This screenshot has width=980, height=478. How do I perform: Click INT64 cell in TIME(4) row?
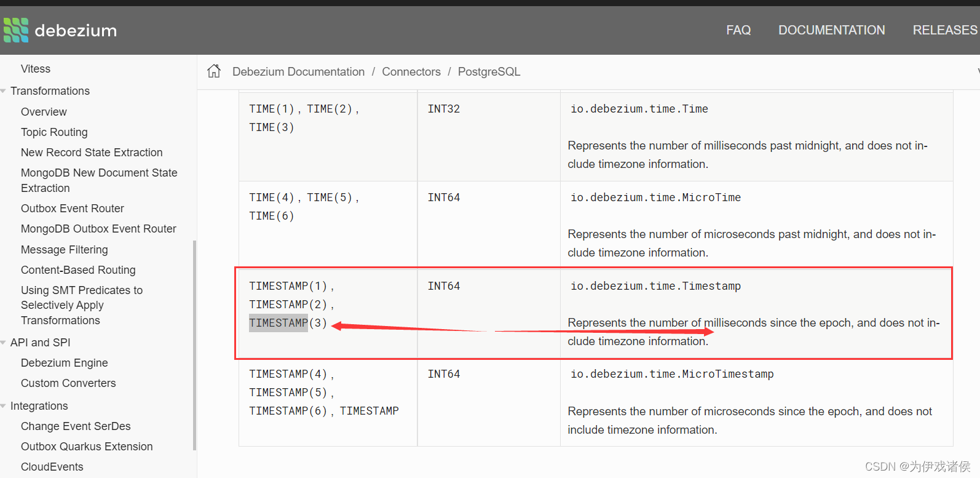pyautogui.click(x=444, y=197)
